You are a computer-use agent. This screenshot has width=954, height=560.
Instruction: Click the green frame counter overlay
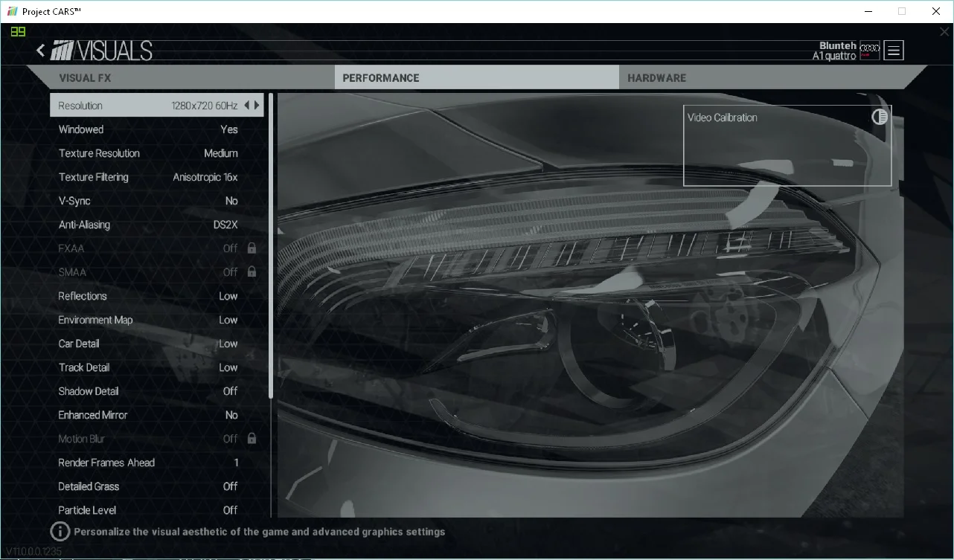tap(18, 31)
